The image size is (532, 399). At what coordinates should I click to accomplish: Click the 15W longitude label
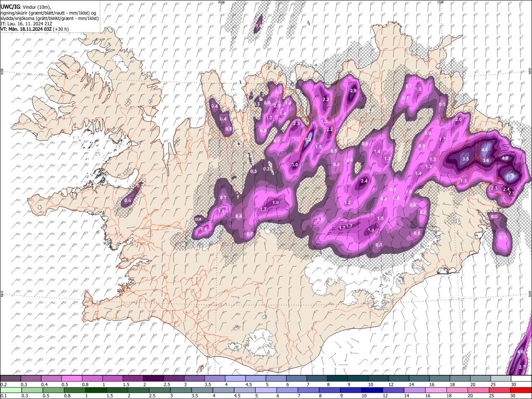pos(440,2)
